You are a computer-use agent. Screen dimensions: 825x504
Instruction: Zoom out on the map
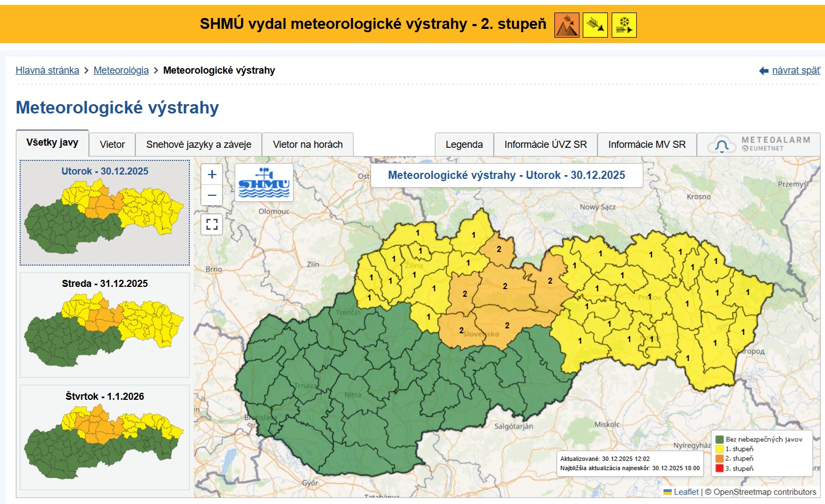coord(212,195)
